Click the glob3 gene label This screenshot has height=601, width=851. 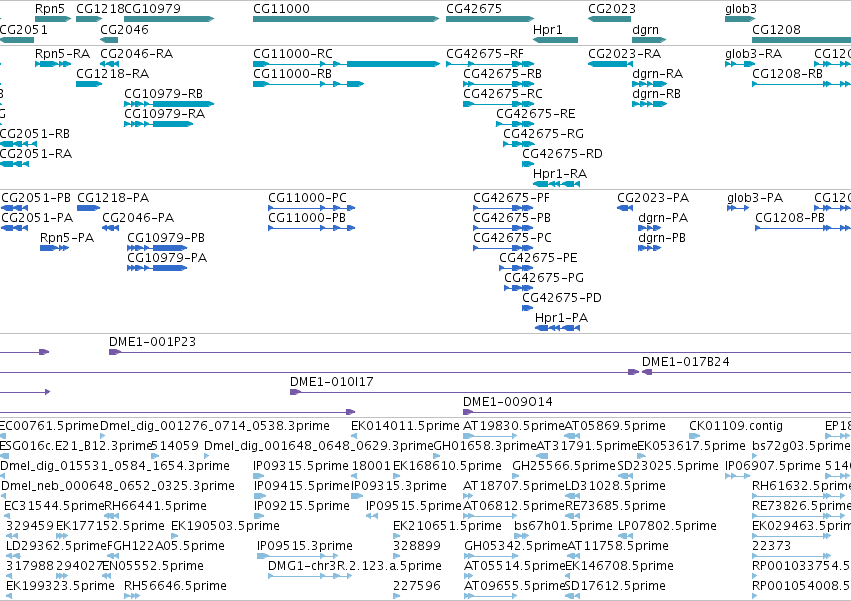[740, 9]
